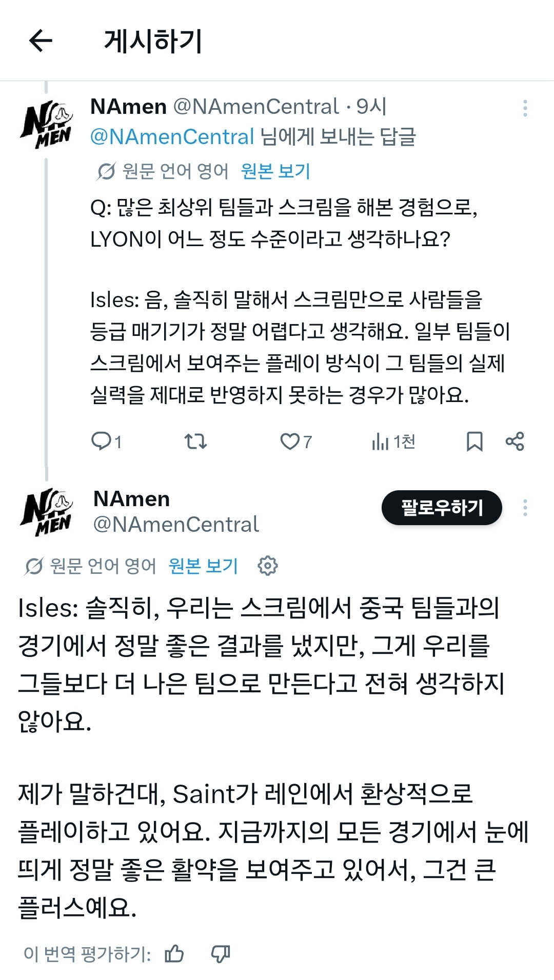Show original text of first reply

click(275, 171)
